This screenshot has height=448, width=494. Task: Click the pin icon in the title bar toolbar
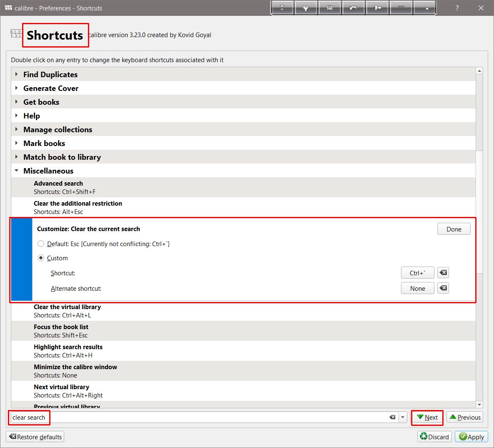(x=377, y=8)
